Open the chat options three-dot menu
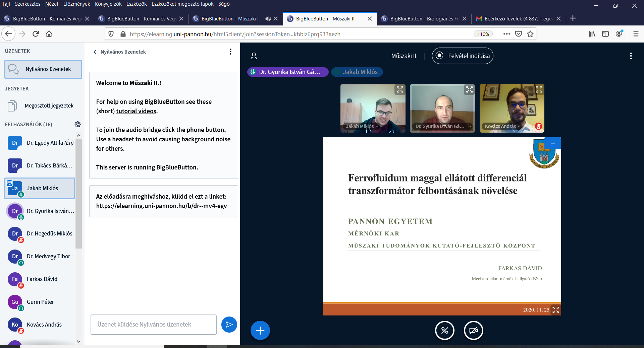Viewport: 644px width, 348px height. point(230,52)
